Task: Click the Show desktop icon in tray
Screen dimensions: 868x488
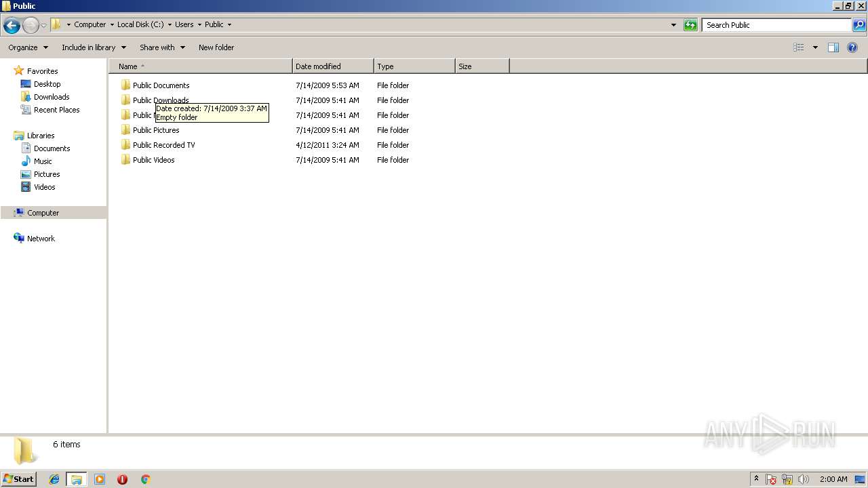Action: coord(860,479)
